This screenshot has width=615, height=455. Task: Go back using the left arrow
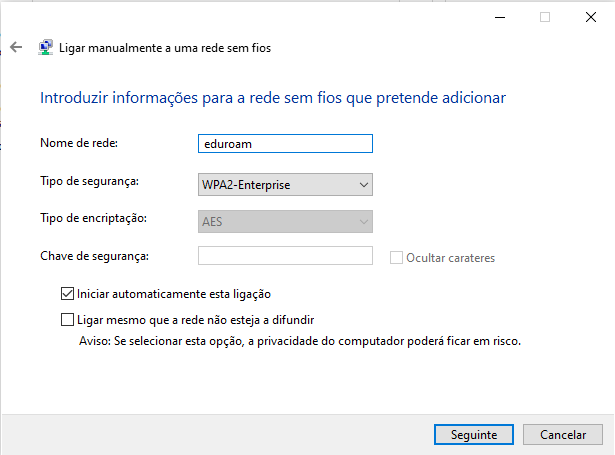tap(16, 47)
